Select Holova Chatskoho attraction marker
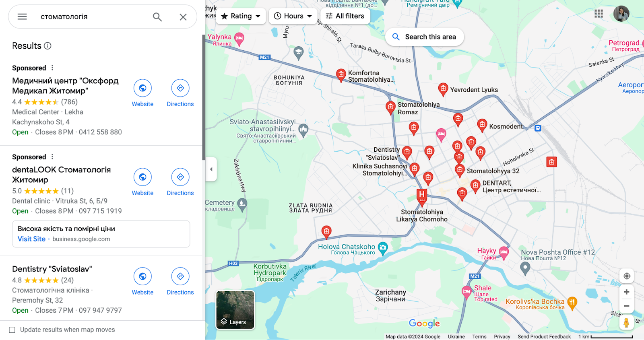Image resolution: width=644 pixels, height=340 pixels. pos(383,248)
